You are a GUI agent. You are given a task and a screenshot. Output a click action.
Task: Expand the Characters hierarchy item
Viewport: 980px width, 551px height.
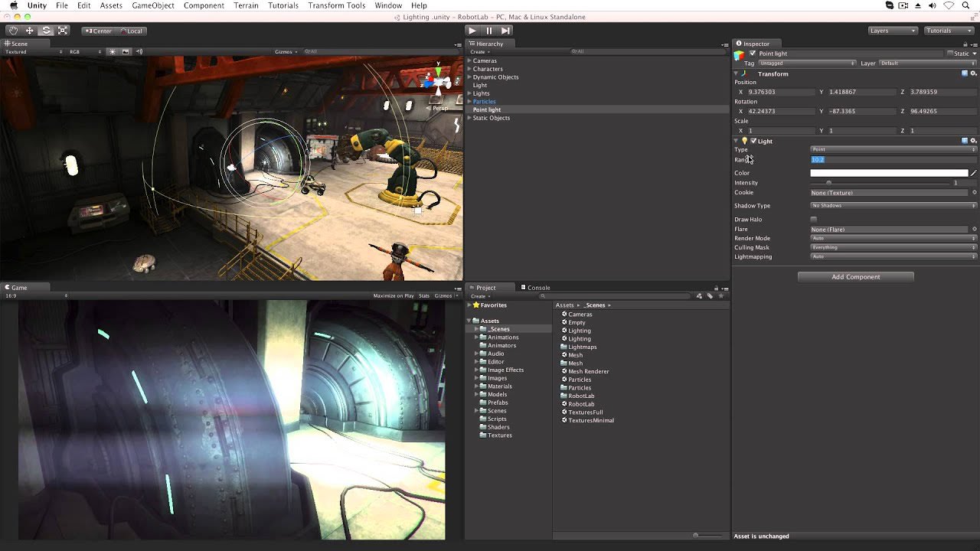tap(470, 69)
